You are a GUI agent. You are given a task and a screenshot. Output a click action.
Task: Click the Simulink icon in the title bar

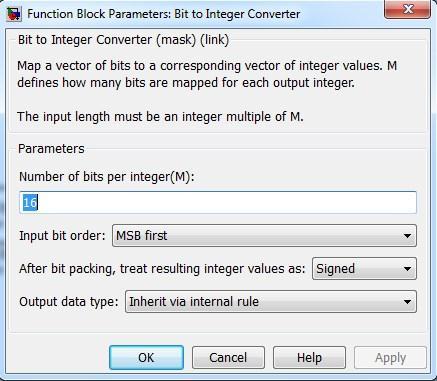tap(14, 14)
